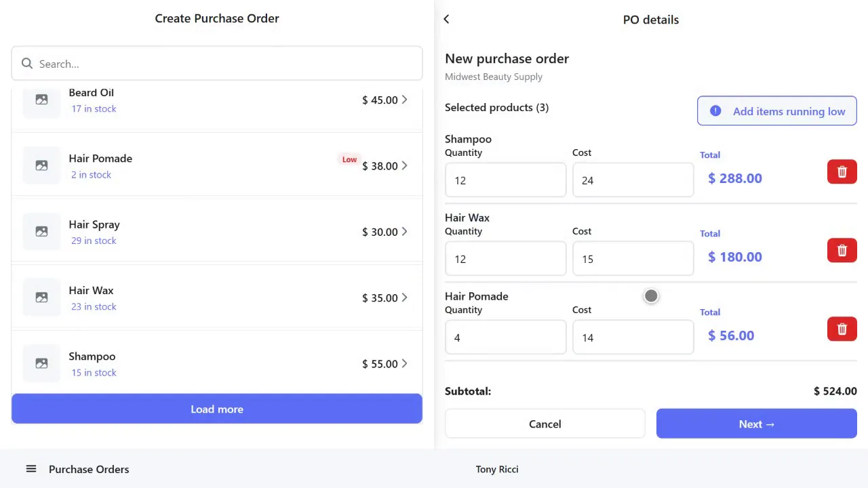Viewport: 868px width, 488px height.
Task: Select Hair Spray product name
Action: tap(94, 225)
